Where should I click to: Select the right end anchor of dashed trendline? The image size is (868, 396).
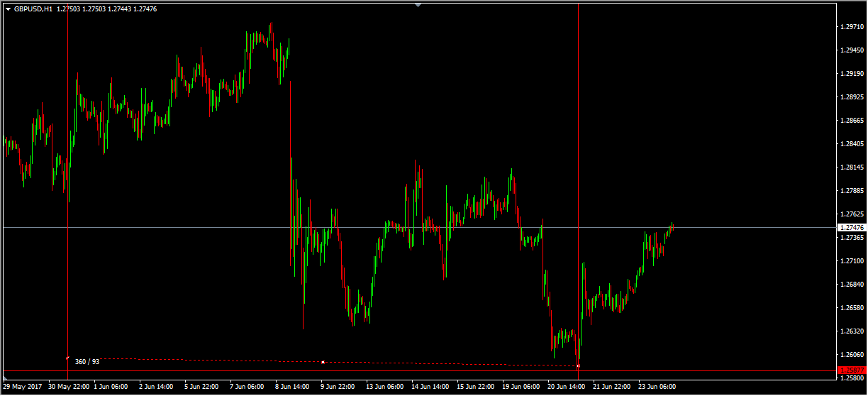(579, 365)
